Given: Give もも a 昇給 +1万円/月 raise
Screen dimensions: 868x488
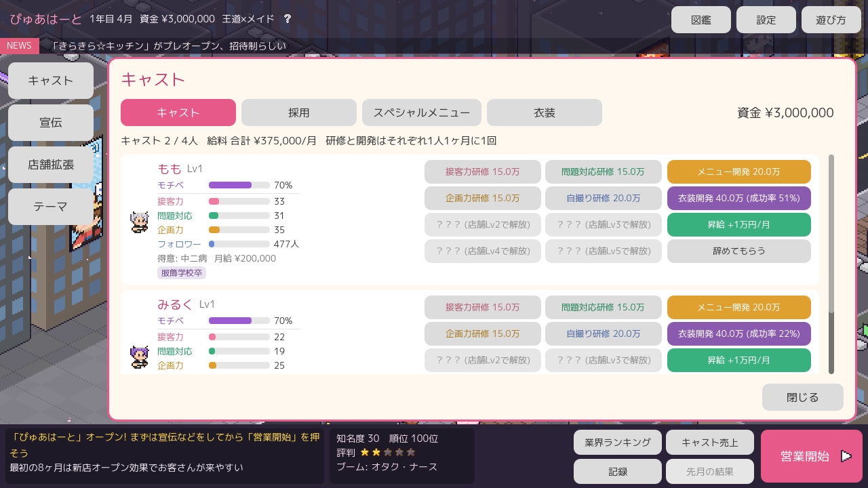Looking at the screenshot, I should click(739, 224).
